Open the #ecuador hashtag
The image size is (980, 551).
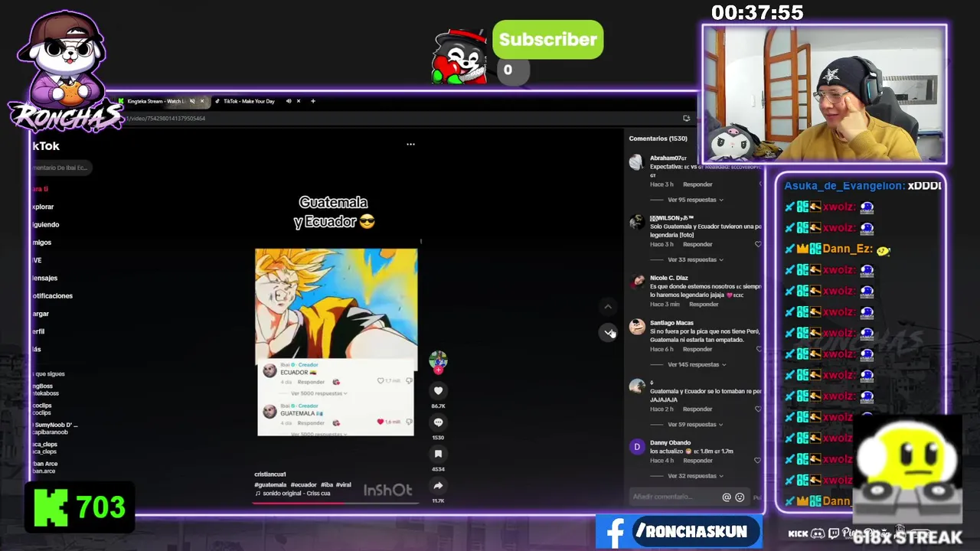pos(303,484)
